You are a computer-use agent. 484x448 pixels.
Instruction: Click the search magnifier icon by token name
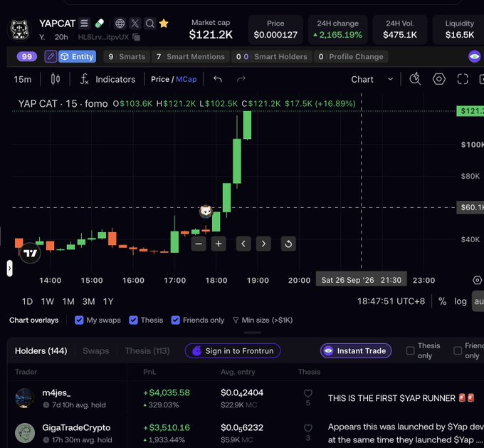(150, 24)
